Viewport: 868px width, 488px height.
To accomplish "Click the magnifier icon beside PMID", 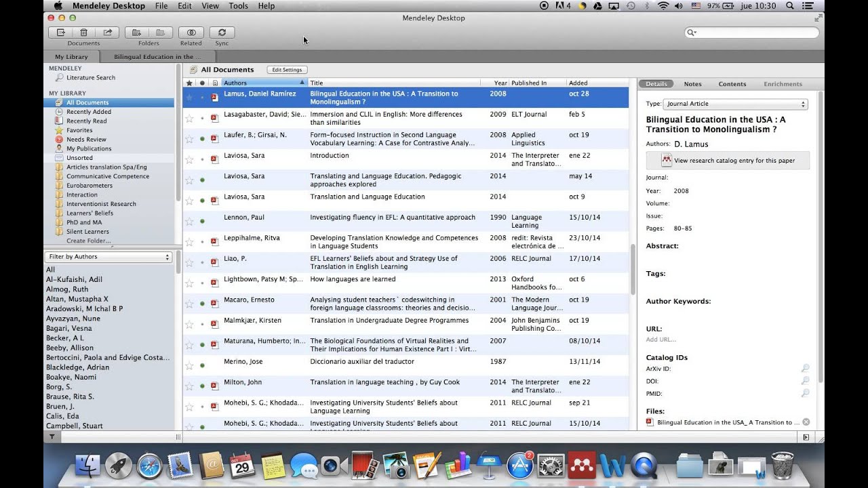I will (x=805, y=393).
